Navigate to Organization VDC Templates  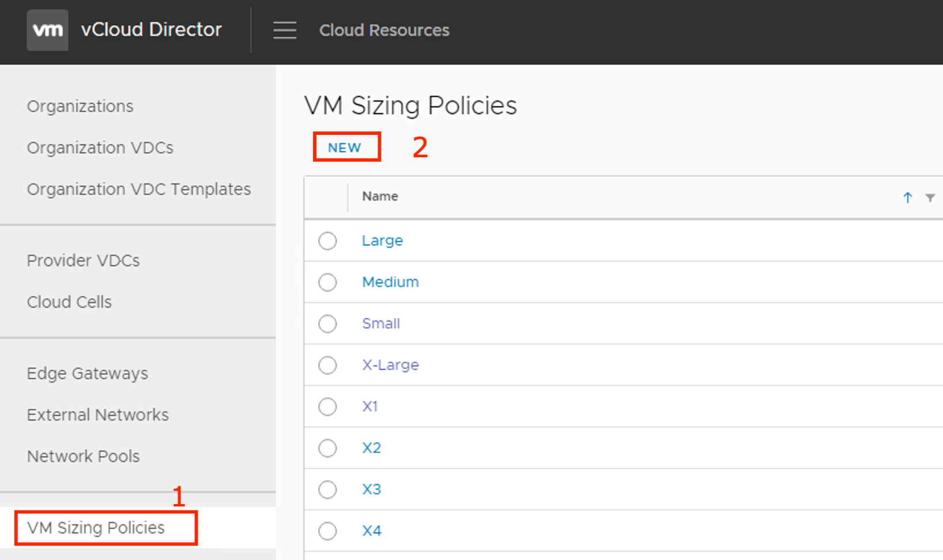coord(138,190)
